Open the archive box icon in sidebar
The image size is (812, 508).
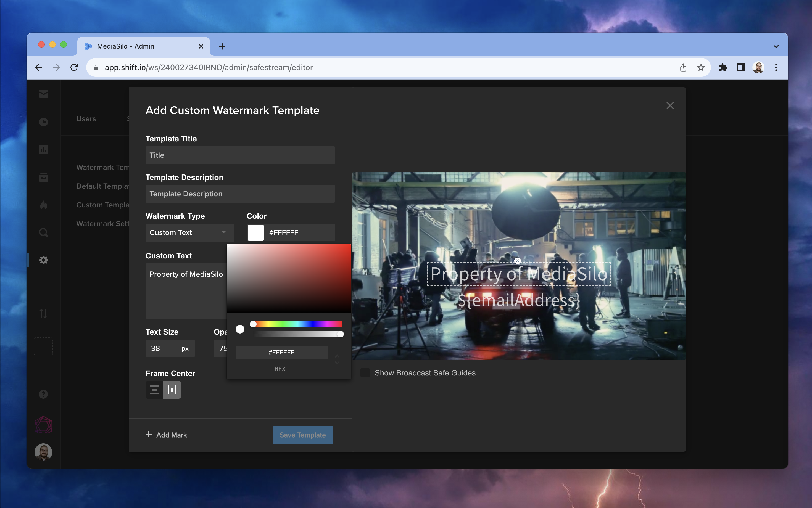pos(43,177)
